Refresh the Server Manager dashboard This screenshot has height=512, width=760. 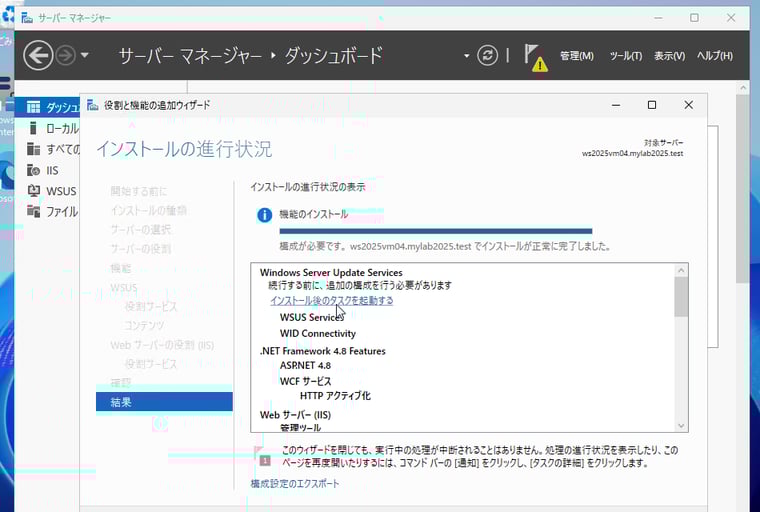tap(487, 55)
